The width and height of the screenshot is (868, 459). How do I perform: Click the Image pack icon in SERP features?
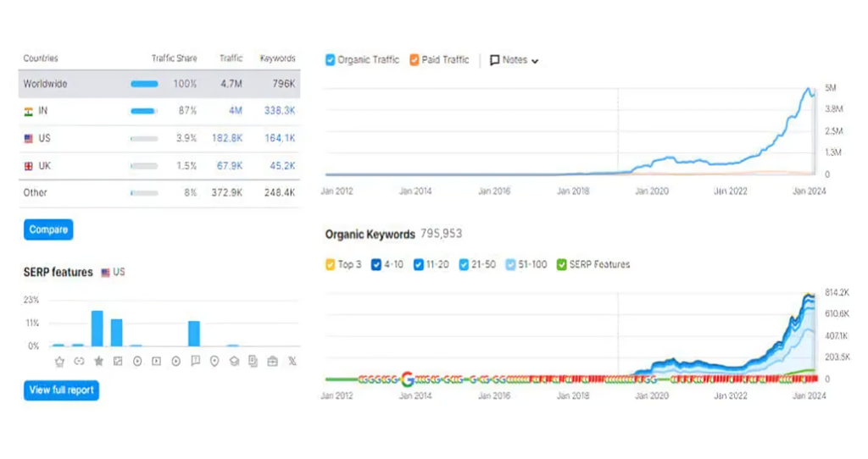[x=118, y=362]
